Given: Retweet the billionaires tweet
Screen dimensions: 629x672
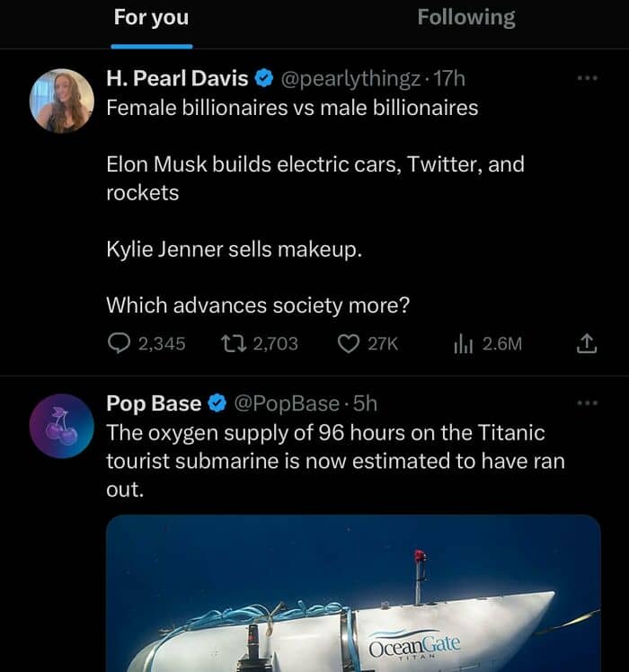Looking at the screenshot, I should pos(235,343).
